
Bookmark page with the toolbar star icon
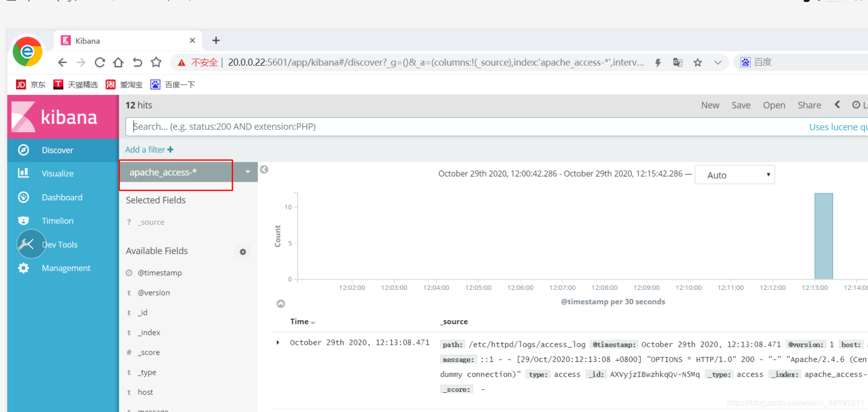156,62
